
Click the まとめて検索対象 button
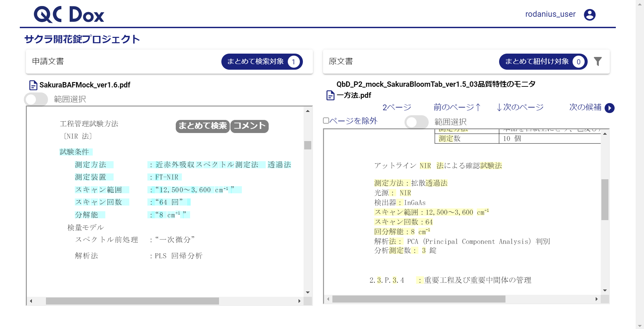pos(262,62)
